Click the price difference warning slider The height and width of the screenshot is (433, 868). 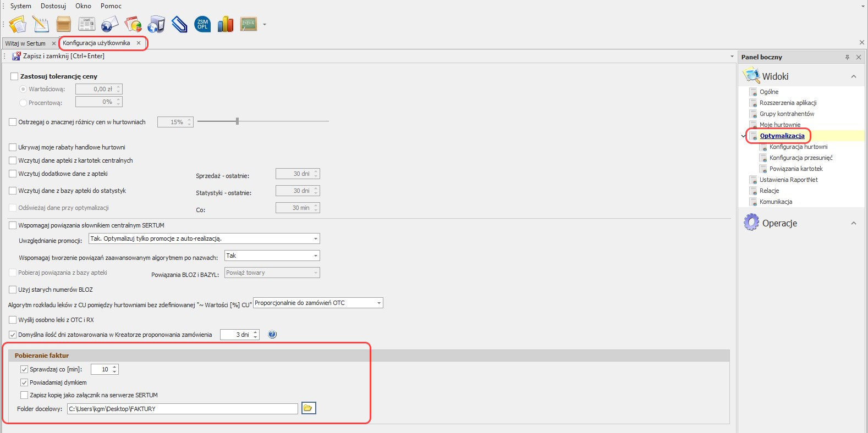click(x=237, y=121)
